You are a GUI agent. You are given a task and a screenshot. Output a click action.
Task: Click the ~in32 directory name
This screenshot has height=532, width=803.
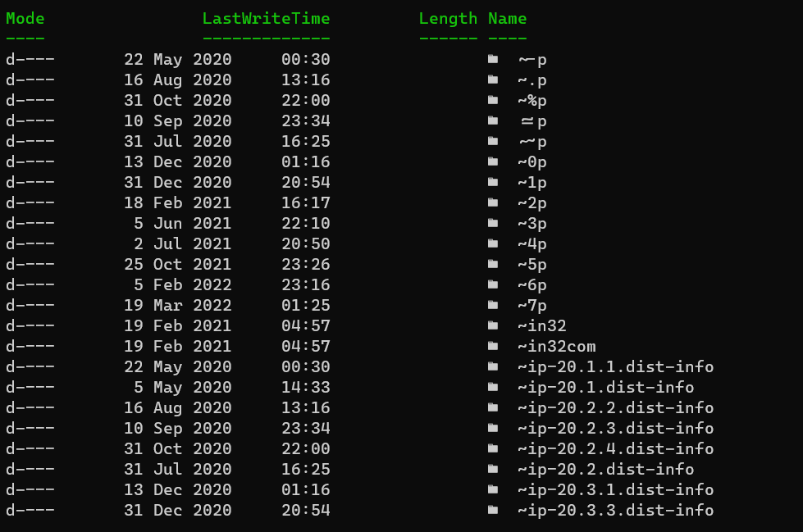(x=541, y=325)
